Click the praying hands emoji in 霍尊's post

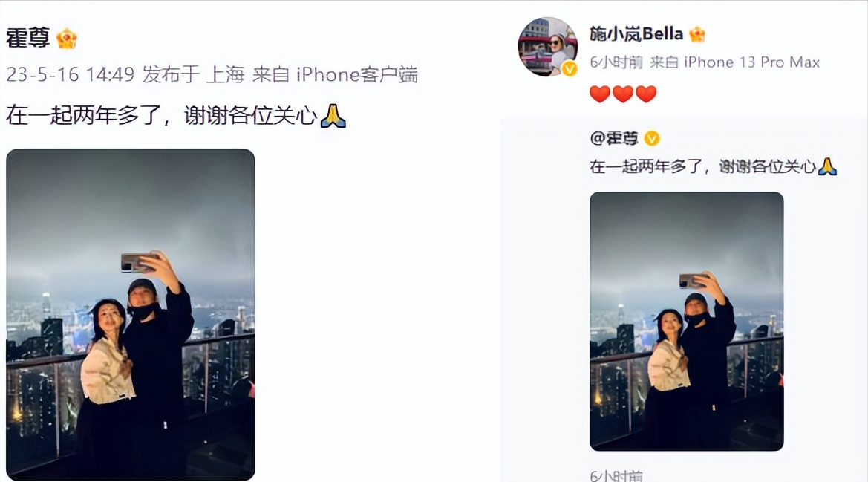333,116
